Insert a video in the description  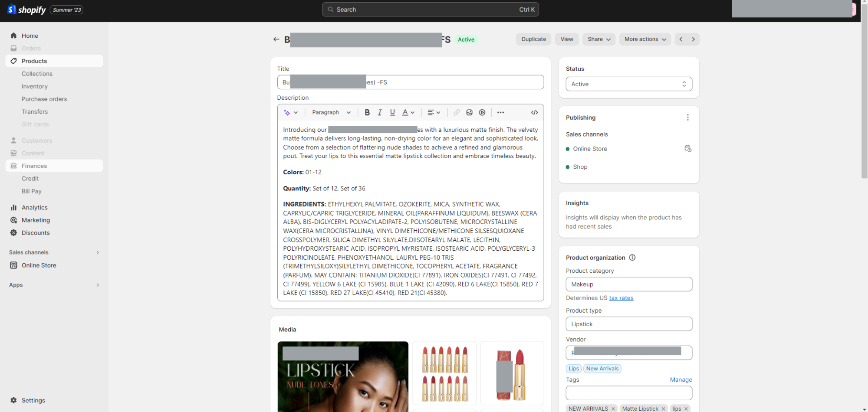pyautogui.click(x=482, y=113)
